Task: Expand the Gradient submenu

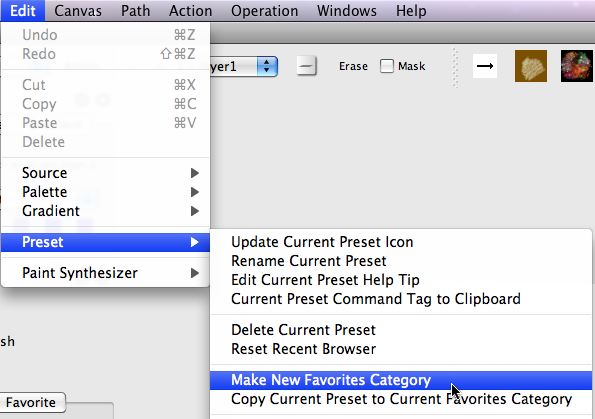Action: (x=105, y=211)
